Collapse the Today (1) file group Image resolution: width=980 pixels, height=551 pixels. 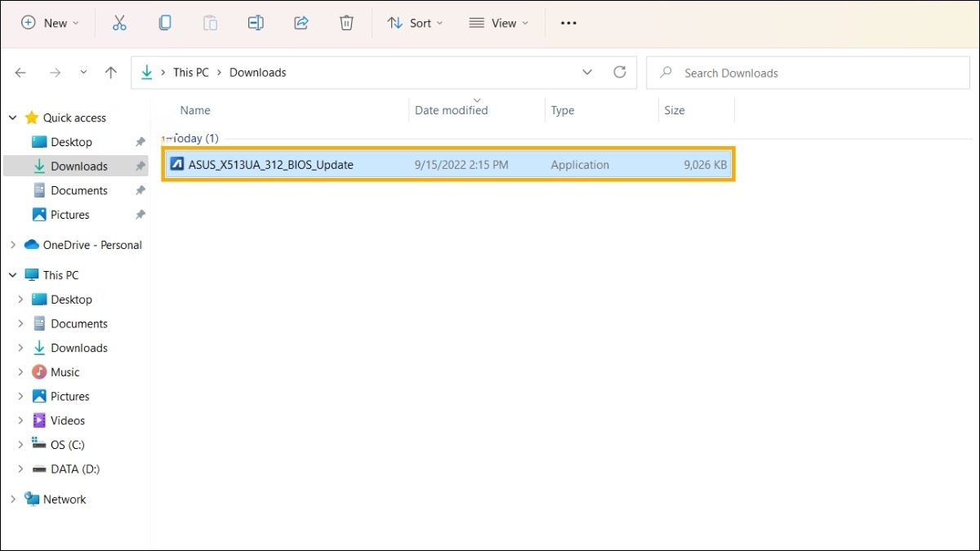pyautogui.click(x=165, y=139)
